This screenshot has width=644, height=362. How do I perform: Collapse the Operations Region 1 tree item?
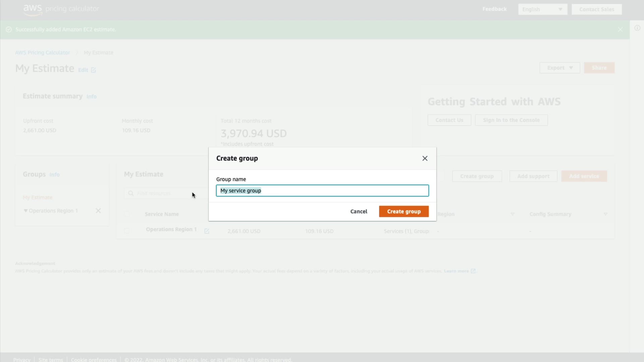pyautogui.click(x=25, y=211)
